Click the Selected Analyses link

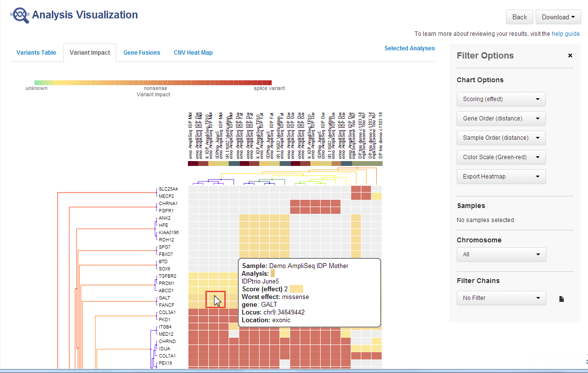click(x=409, y=48)
